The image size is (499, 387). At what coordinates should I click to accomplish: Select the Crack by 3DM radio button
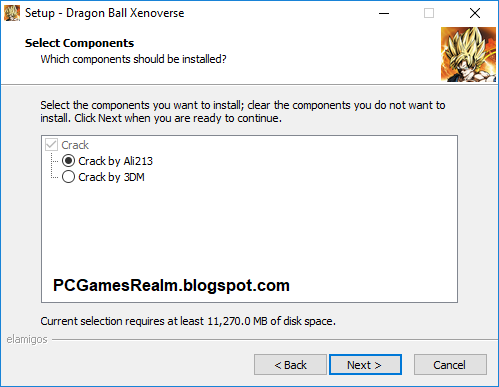[68, 177]
